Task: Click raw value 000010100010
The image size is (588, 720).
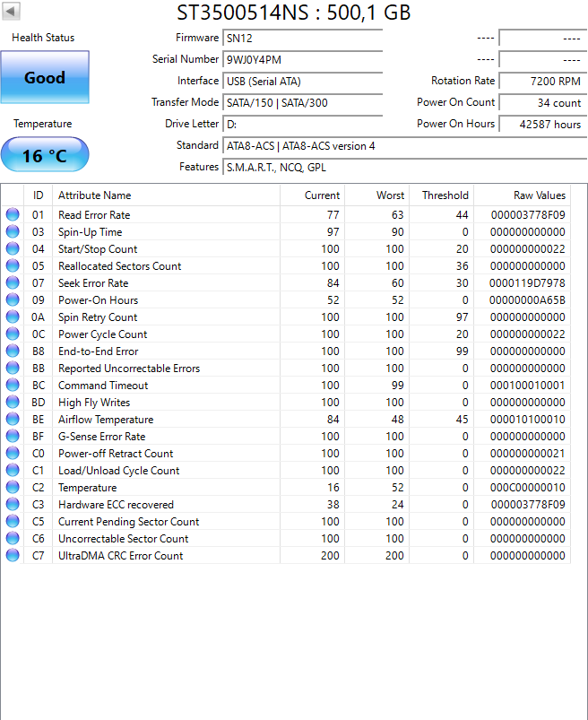Action: (527, 420)
